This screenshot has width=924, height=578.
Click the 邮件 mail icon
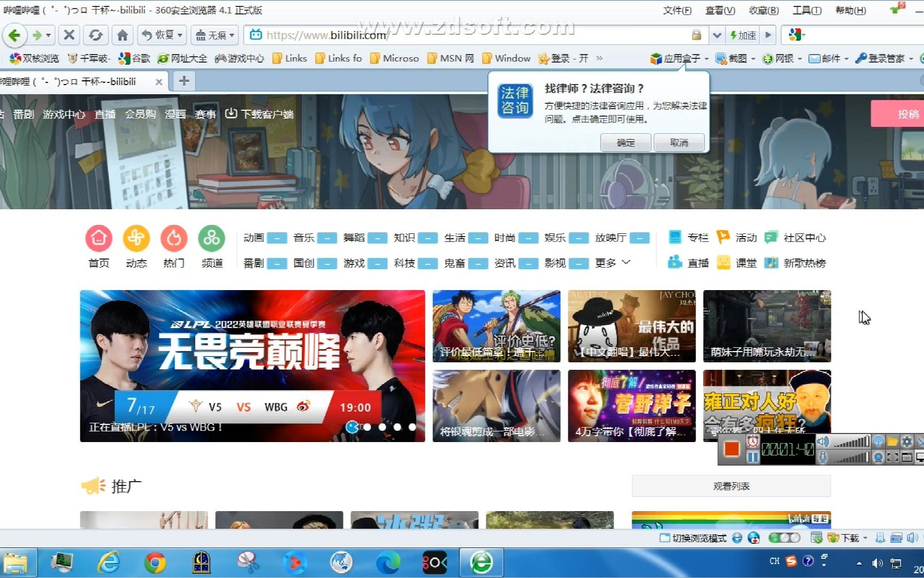coord(828,58)
